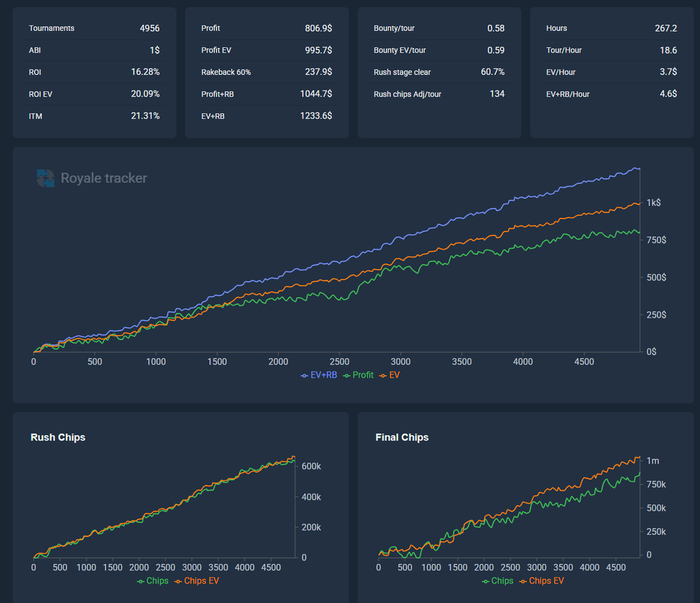Screen dimensions: 700x603
Task: Click the 1m axis label in Final Chips
Action: click(x=653, y=461)
